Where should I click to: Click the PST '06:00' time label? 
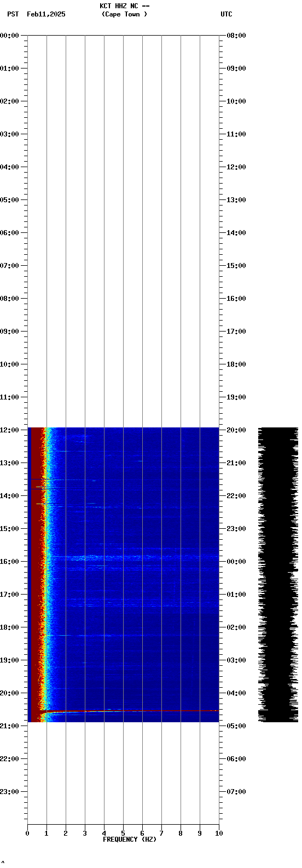coord(9,233)
